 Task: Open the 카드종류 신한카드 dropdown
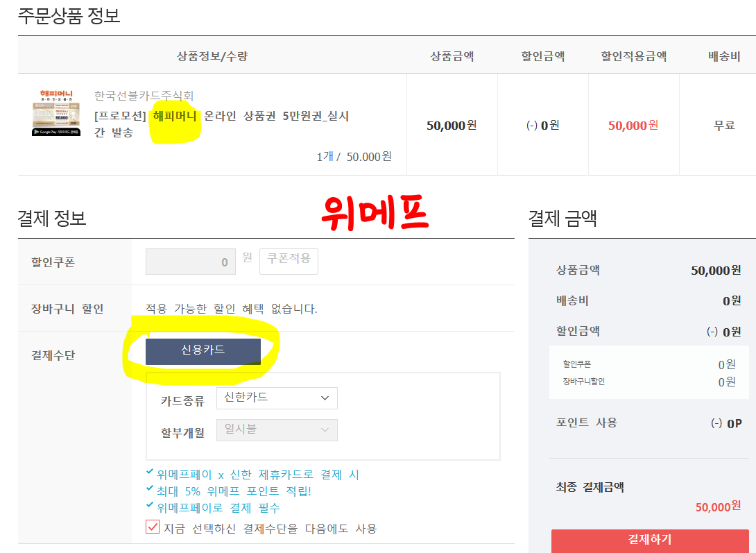click(277, 398)
